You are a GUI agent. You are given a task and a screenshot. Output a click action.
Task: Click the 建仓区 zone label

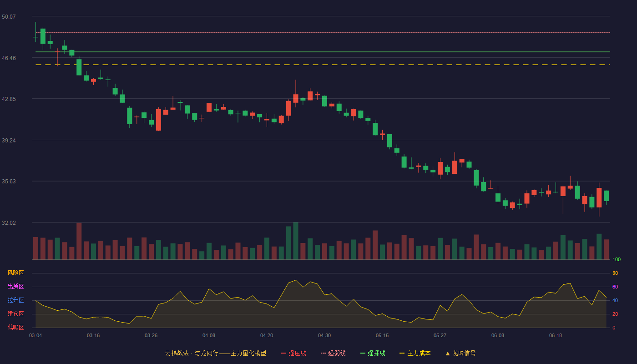16,314
